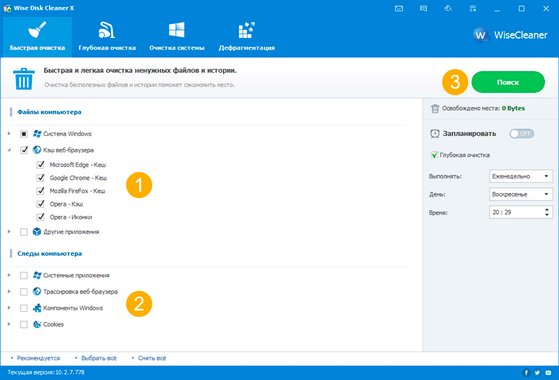559x380 pixels.
Task: Uncheck Mozilla FireFox - Кеш checkbox
Action: click(x=40, y=191)
